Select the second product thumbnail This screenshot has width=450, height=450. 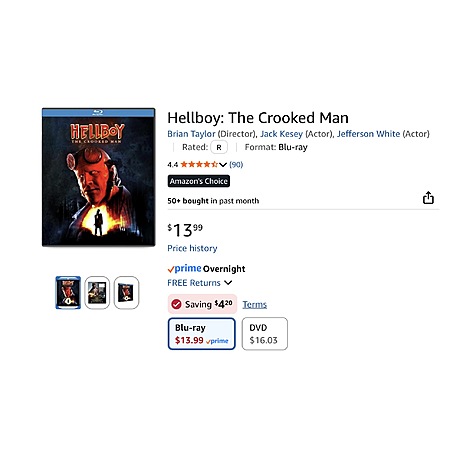[97, 292]
